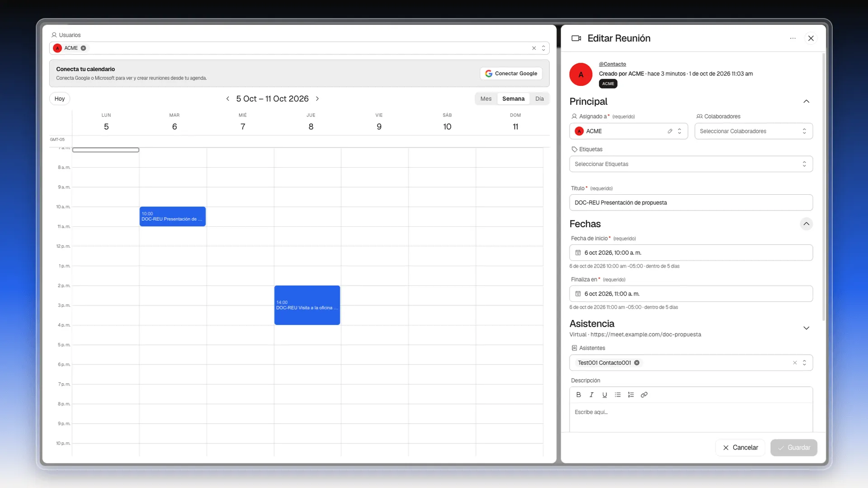Image resolution: width=868 pixels, height=488 pixels.
Task: Remove the ACME user chip from Usuarios
Action: pyautogui.click(x=83, y=48)
